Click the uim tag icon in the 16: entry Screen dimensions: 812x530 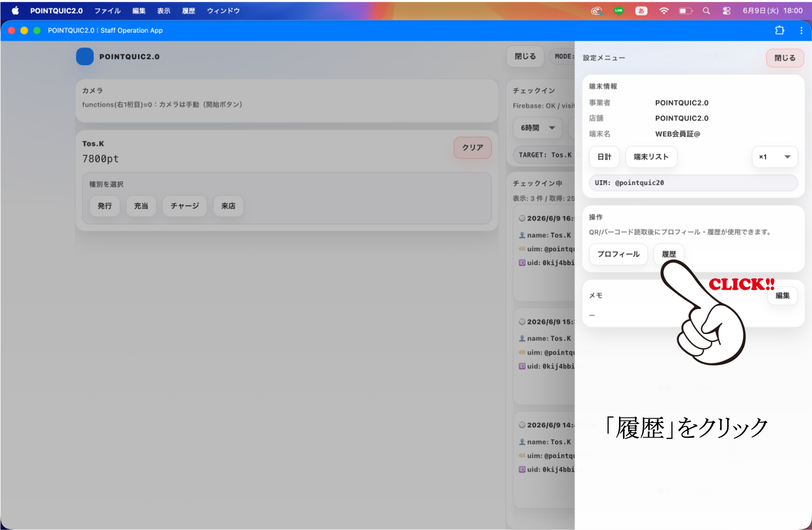522,249
